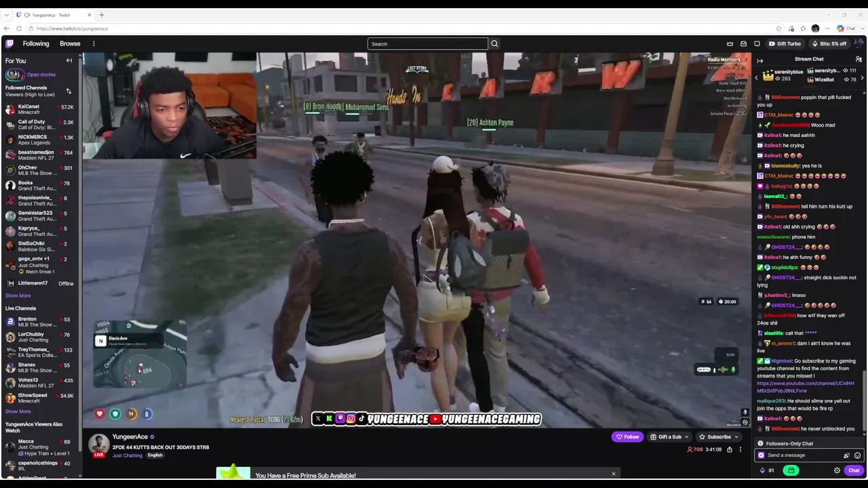
Task: Click the browser address bar URL
Action: pyautogui.click(x=72, y=28)
